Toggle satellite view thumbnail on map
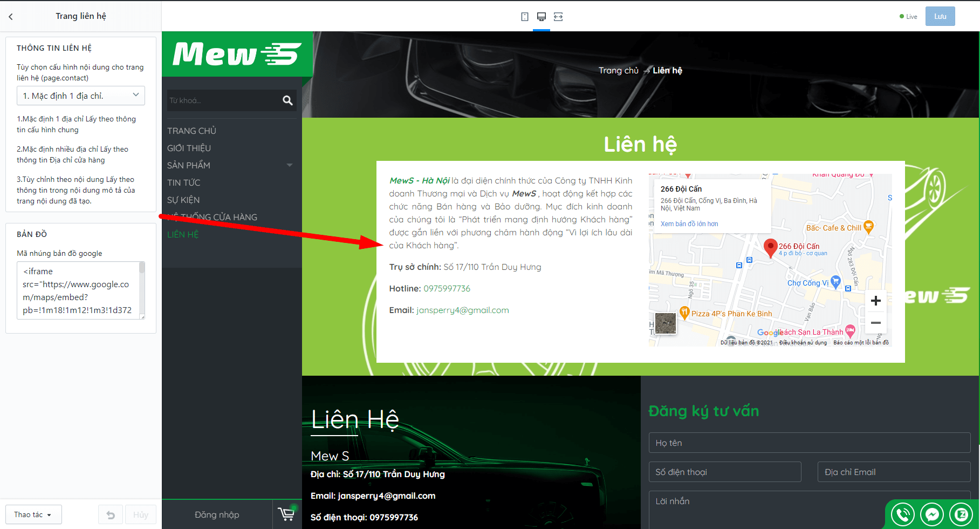Screen dimensions: 980x529 click(666, 323)
